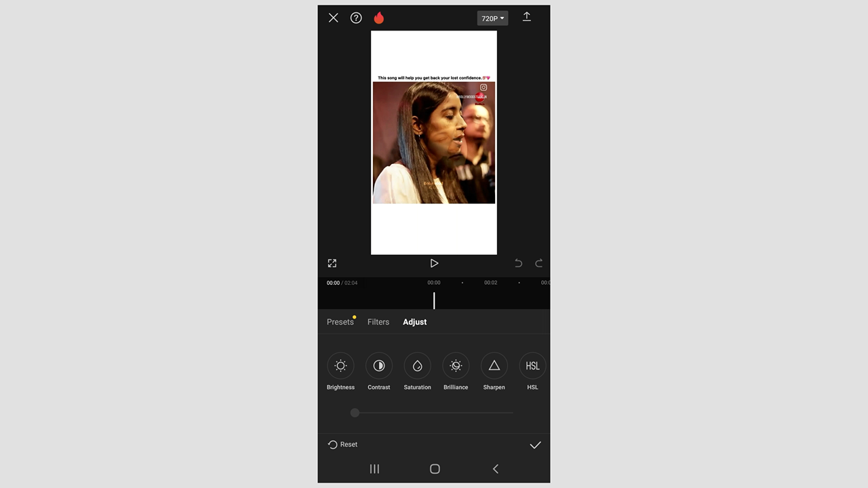Confirm adjustments with the checkmark
868x488 pixels.
coord(535,445)
